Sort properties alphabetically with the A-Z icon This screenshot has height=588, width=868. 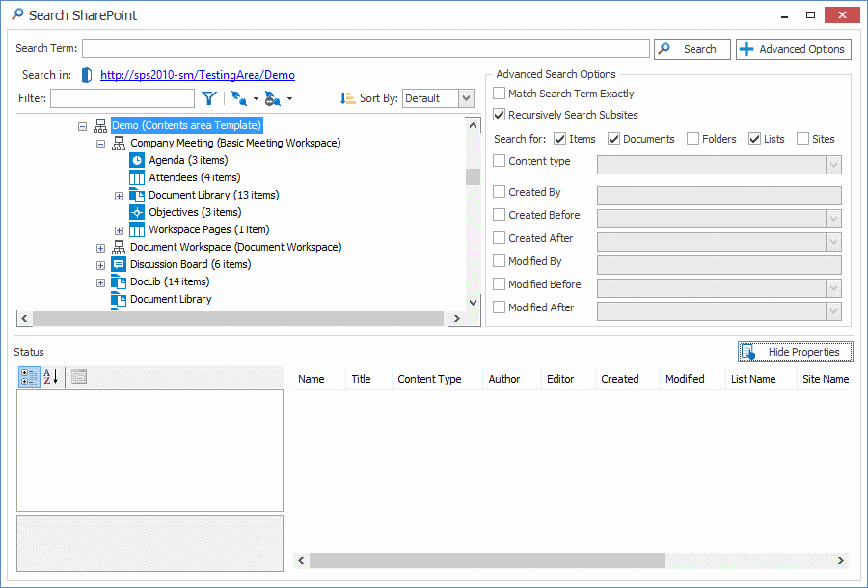pos(50,377)
